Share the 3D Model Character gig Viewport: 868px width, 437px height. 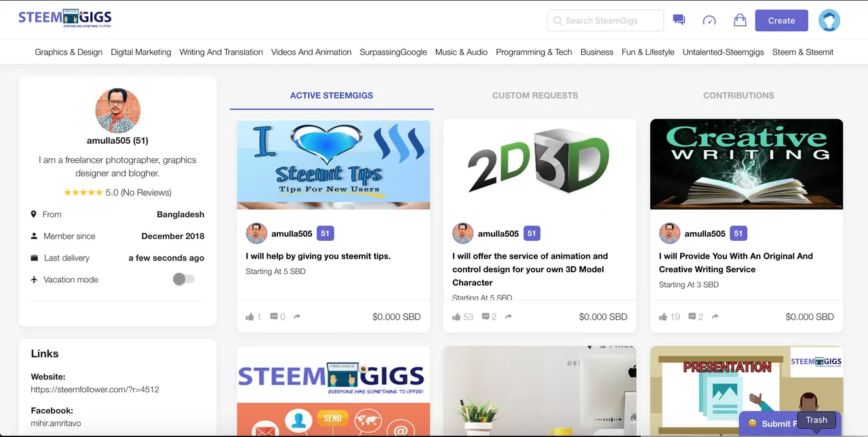point(509,316)
